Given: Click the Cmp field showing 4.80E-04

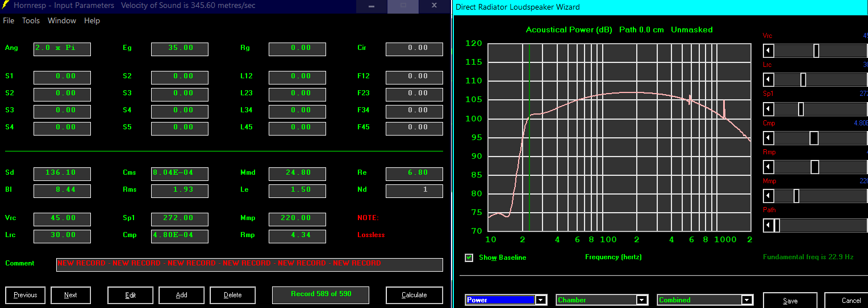Looking at the screenshot, I should point(180,236).
